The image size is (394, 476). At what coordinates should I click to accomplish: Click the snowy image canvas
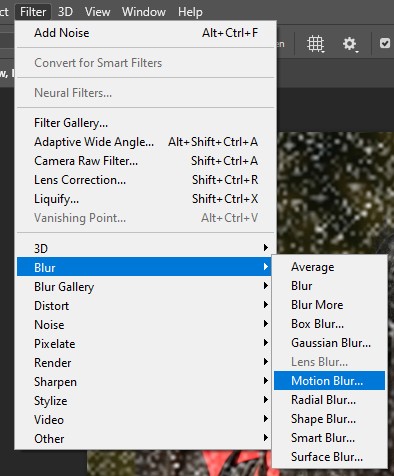tap(335, 192)
